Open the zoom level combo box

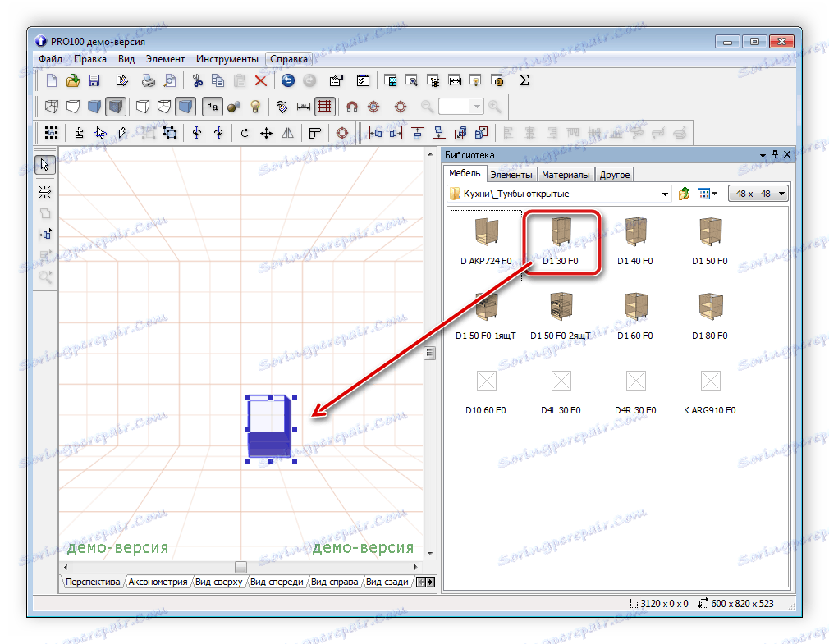[460, 107]
